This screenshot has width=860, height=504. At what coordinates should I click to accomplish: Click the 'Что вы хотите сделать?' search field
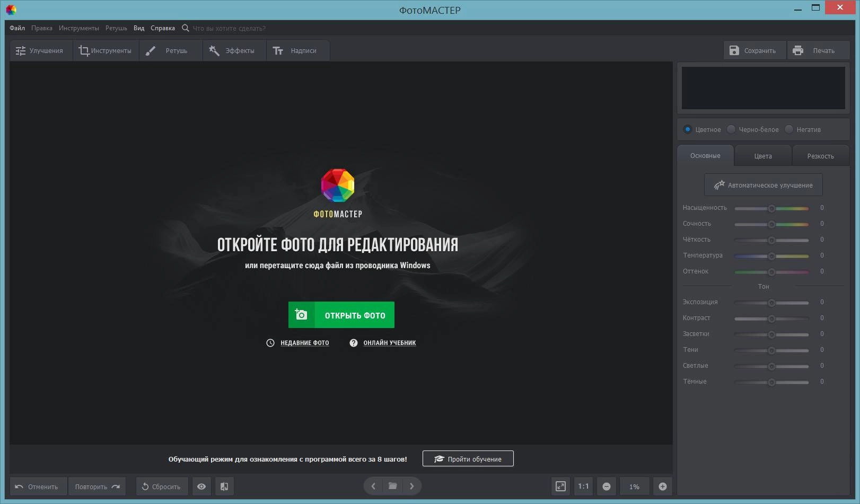(x=229, y=28)
